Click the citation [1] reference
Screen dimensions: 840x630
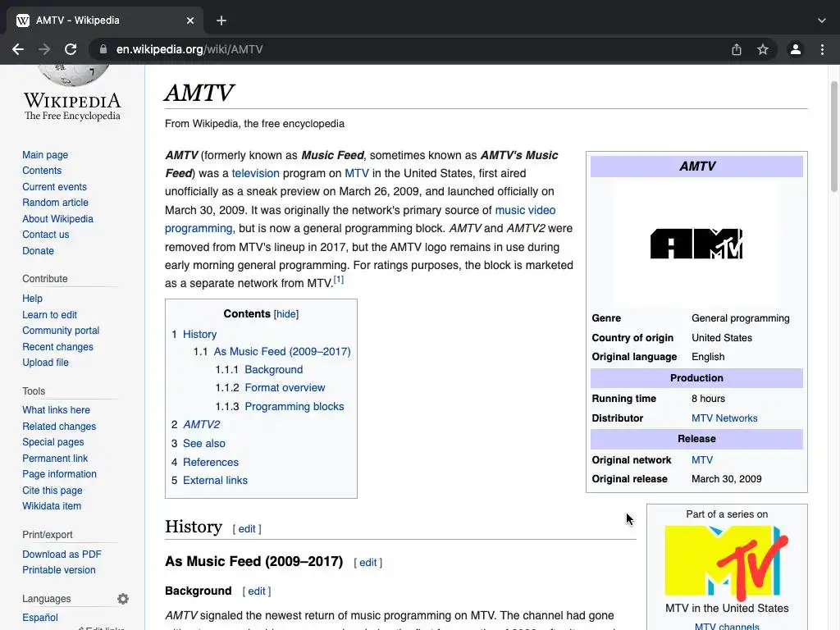[x=339, y=279]
